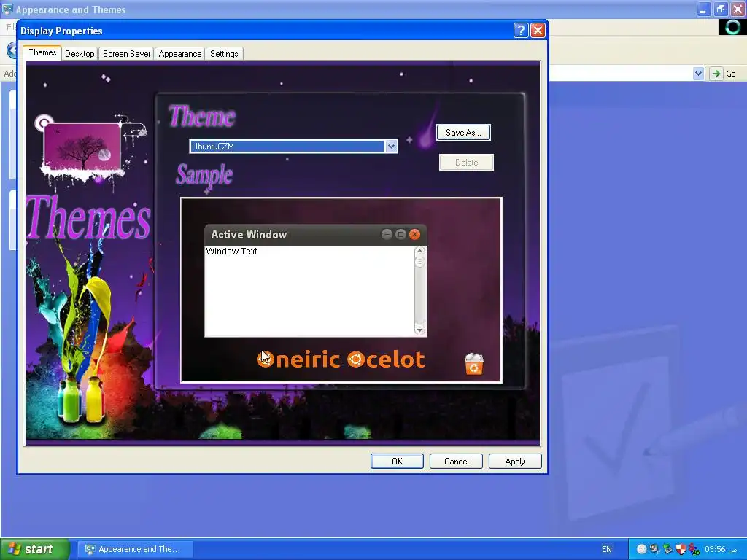The width and height of the screenshot is (747, 560).
Task: Click the sample window maximize circle
Action: [x=400, y=234]
